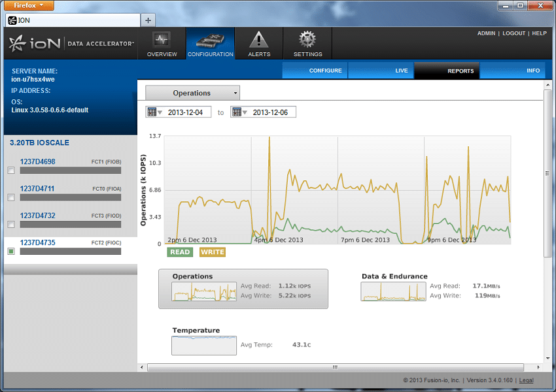556x392 pixels.
Task: Select the REPORTS tab
Action: point(447,71)
